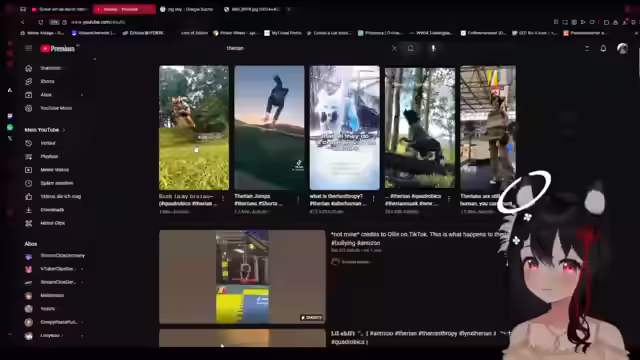Click the YouTube search field containing therian
The width and height of the screenshot is (640, 360).
click(x=306, y=48)
